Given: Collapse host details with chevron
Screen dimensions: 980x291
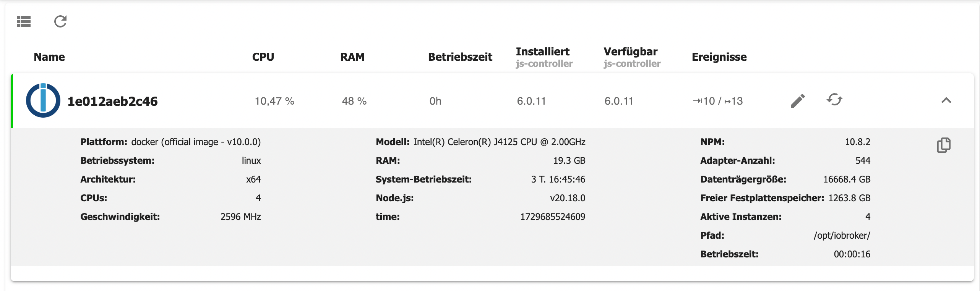Looking at the screenshot, I should pyautogui.click(x=946, y=100).
